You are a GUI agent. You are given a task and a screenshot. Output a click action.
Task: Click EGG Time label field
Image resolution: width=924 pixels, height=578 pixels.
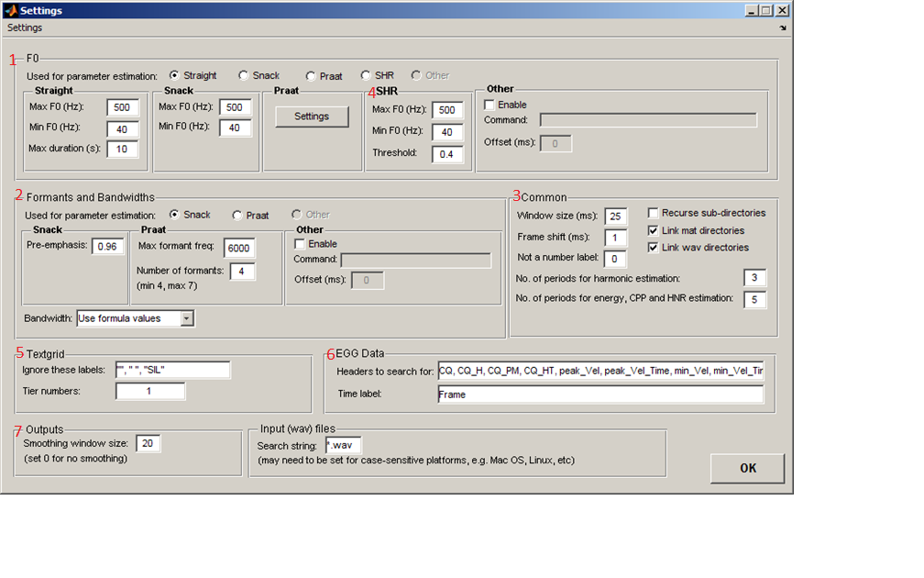[600, 394]
